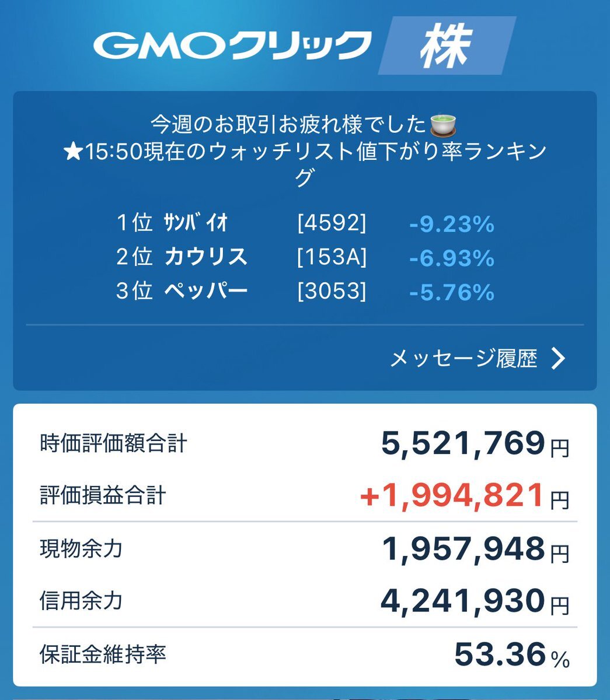The image size is (610, 700).
Task: Open the メッセージ履歴 link
Action: (x=463, y=358)
